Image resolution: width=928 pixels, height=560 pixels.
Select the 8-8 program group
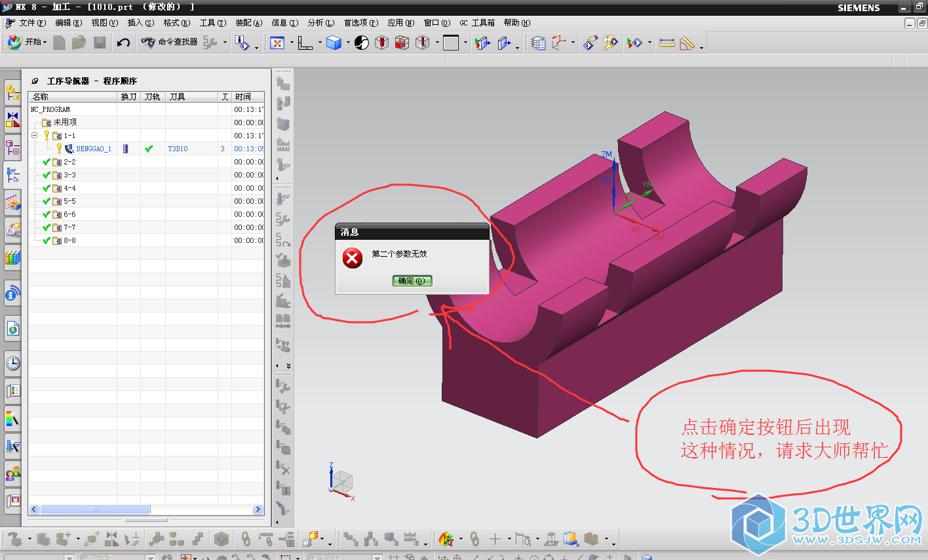click(x=64, y=240)
